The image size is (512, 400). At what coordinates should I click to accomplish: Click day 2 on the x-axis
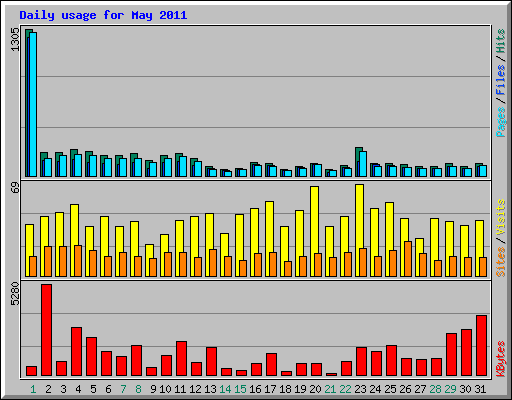pyautogui.click(x=48, y=389)
